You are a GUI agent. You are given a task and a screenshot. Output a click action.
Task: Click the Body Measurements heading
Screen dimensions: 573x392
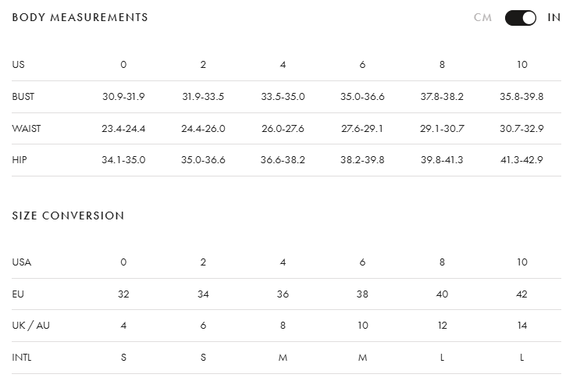[80, 17]
